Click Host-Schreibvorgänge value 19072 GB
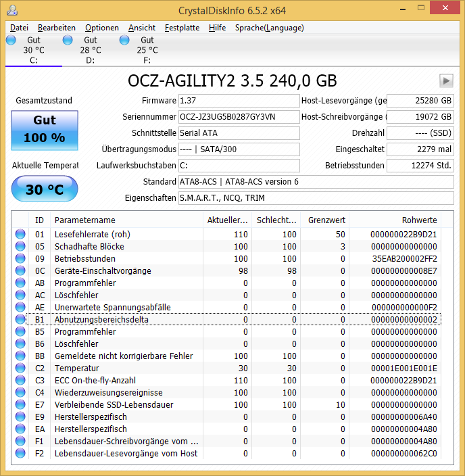 pyautogui.click(x=420, y=117)
